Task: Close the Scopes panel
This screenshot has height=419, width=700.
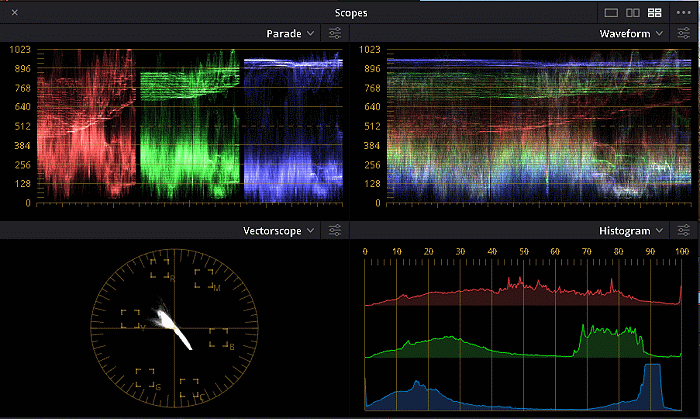Action: tap(15, 12)
